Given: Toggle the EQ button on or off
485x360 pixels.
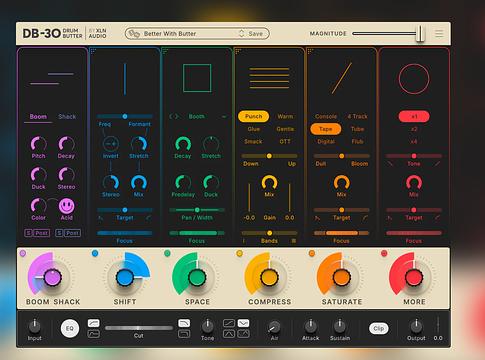Looking at the screenshot, I should (70, 328).
